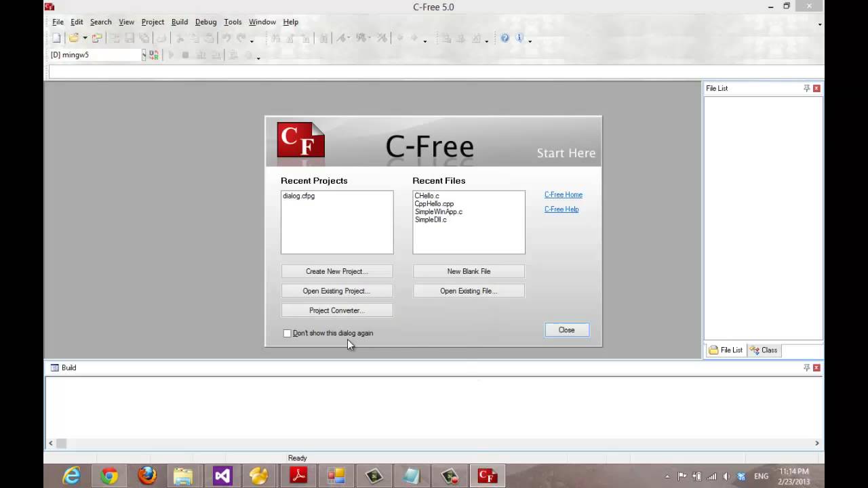Viewport: 868px width, 488px height.
Task: Open the File menu
Action: point(58,22)
